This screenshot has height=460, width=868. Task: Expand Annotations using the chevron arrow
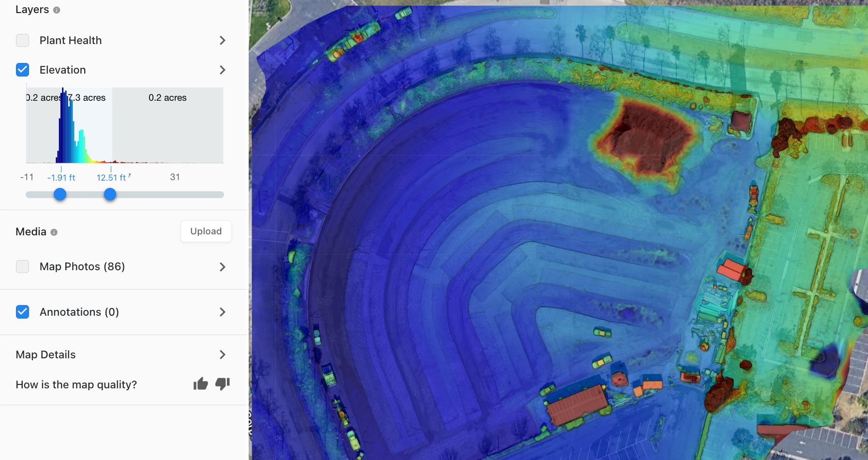(223, 312)
